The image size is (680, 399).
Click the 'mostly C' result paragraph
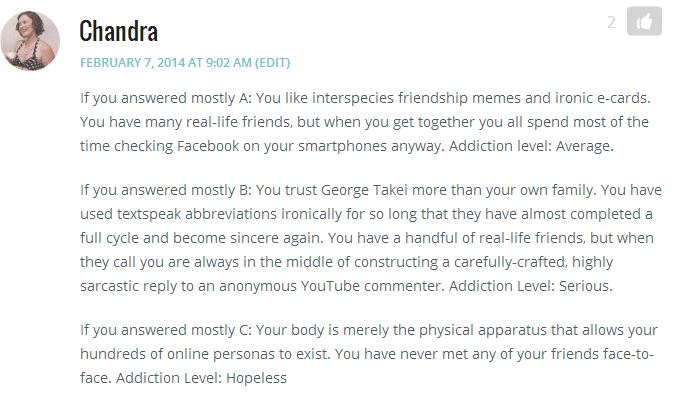coord(369,353)
